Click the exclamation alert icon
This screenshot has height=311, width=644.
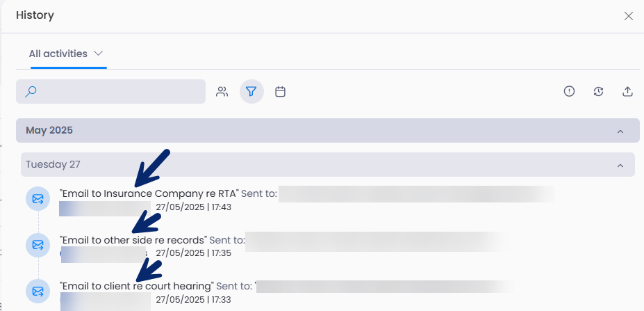click(x=569, y=91)
